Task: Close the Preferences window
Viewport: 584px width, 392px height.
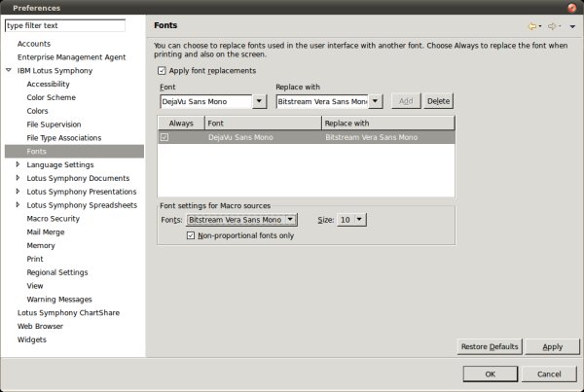Action: (x=571, y=8)
